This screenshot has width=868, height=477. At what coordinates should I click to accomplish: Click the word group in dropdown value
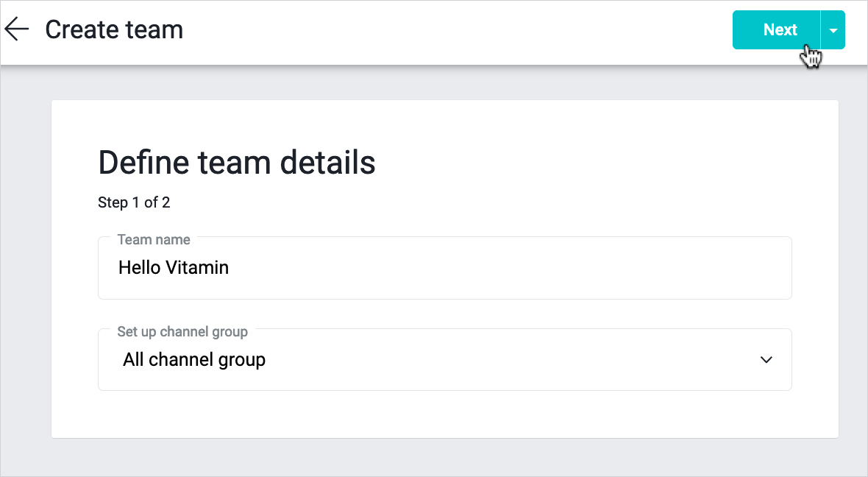(242, 360)
